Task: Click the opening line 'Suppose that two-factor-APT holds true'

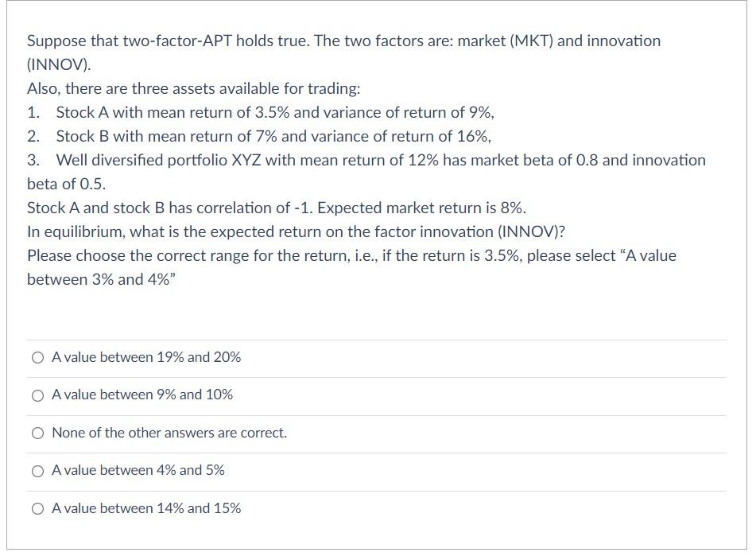Action: point(343,41)
